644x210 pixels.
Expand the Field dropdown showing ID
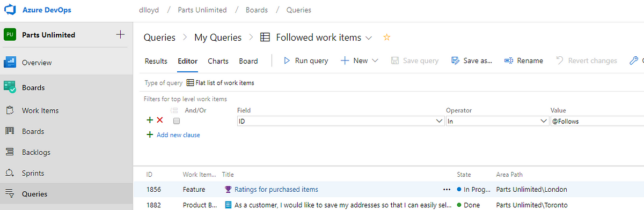click(340, 121)
